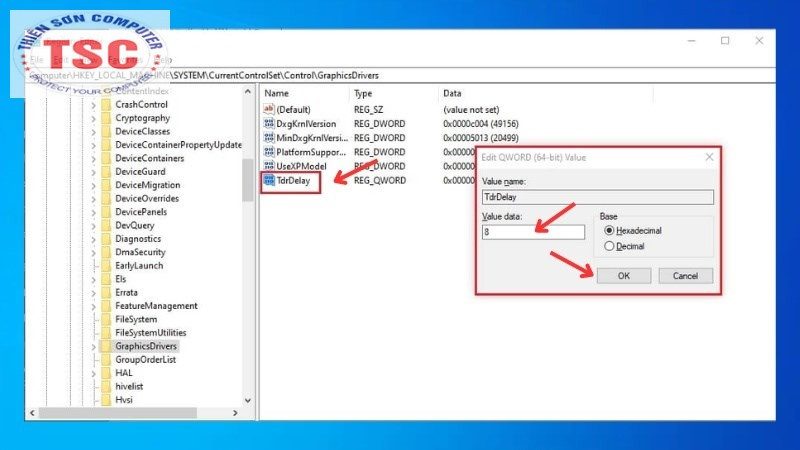This screenshot has height=450, width=800.
Task: Click the UseXPModel value icon
Action: click(x=269, y=166)
